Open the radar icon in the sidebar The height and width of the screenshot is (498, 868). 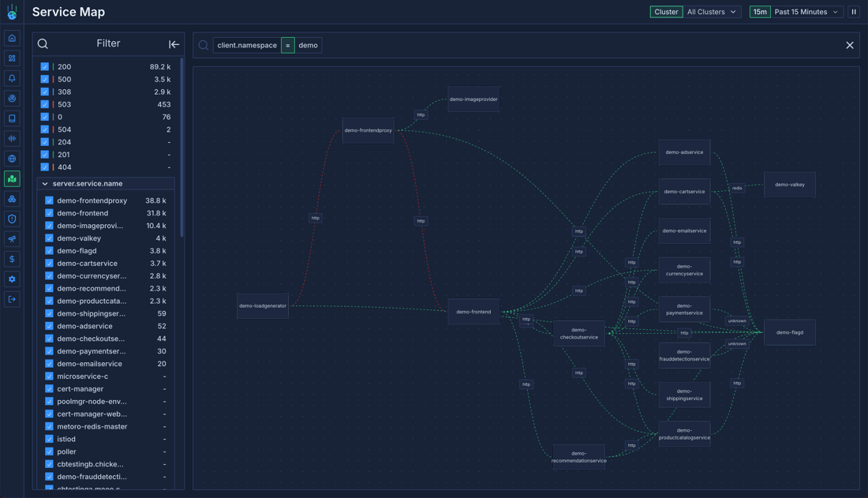click(x=12, y=98)
